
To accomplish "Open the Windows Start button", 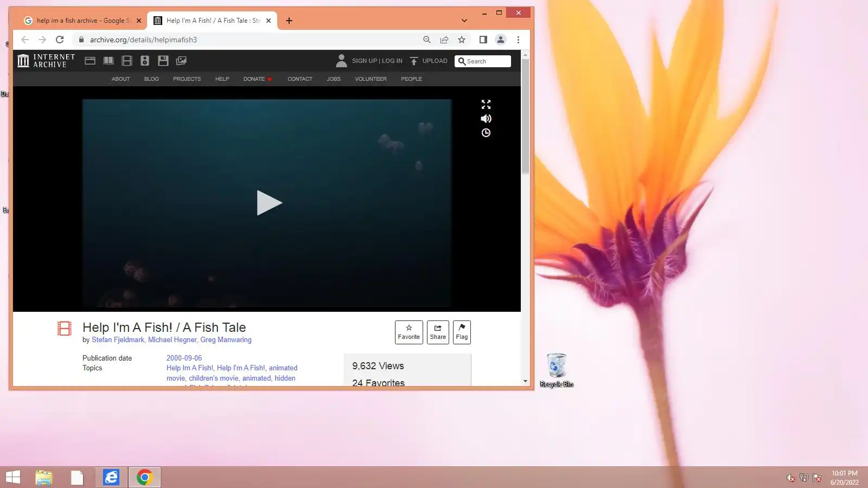I will [x=12, y=477].
